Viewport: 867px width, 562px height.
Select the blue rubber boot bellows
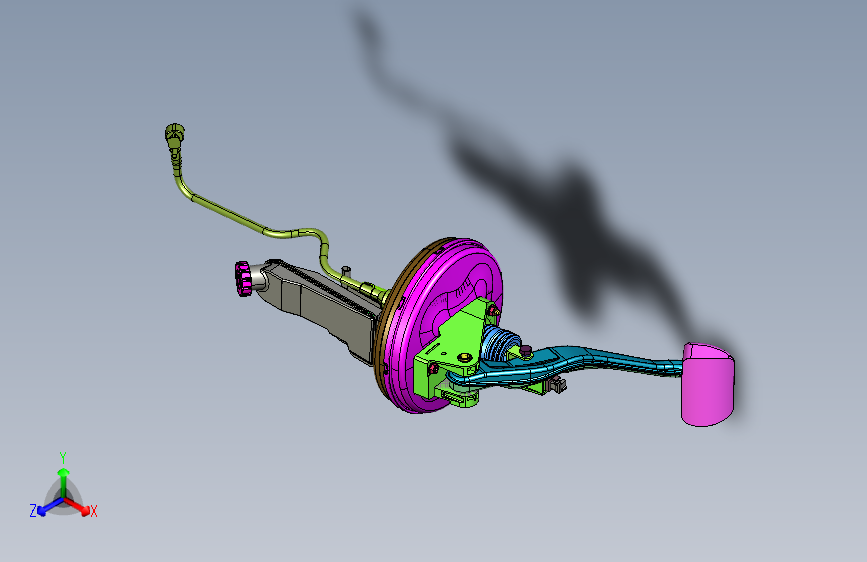pos(499,344)
